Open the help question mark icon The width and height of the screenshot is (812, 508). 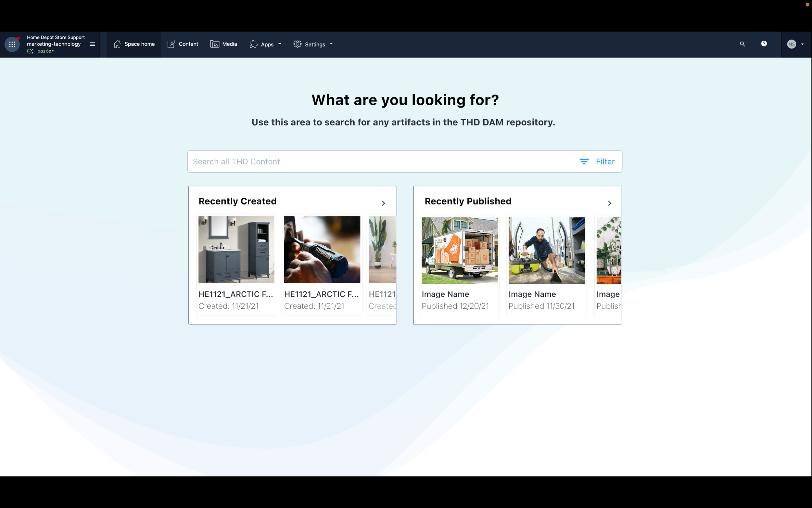(764, 44)
